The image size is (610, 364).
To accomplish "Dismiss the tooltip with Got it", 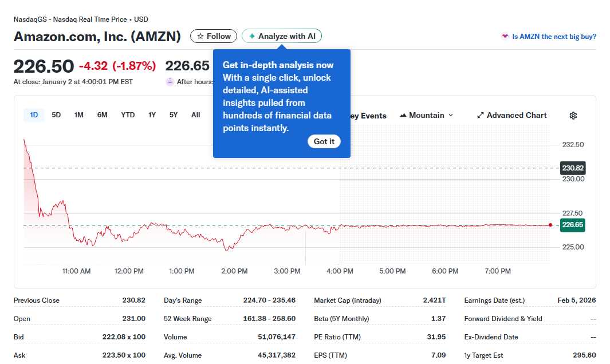I will pyautogui.click(x=324, y=141).
